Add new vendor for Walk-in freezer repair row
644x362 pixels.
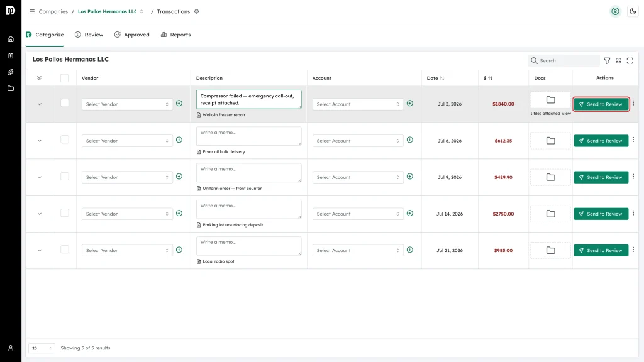(179, 104)
